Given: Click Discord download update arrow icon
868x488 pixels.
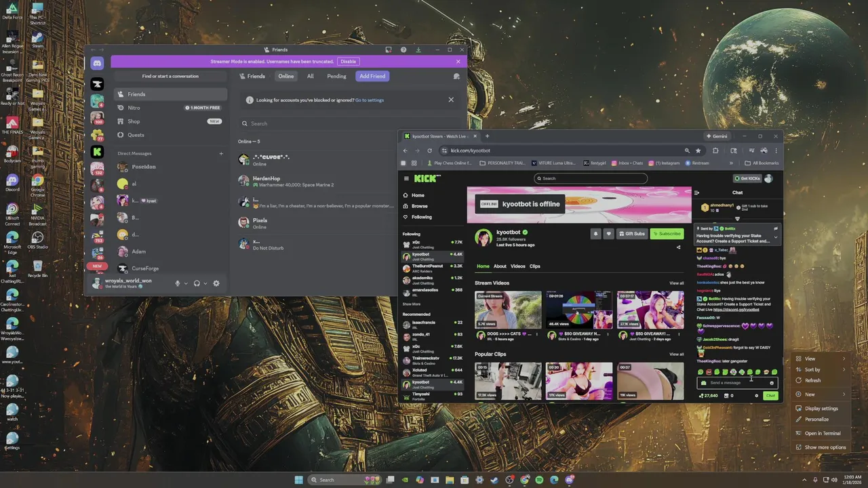Looking at the screenshot, I should 418,49.
